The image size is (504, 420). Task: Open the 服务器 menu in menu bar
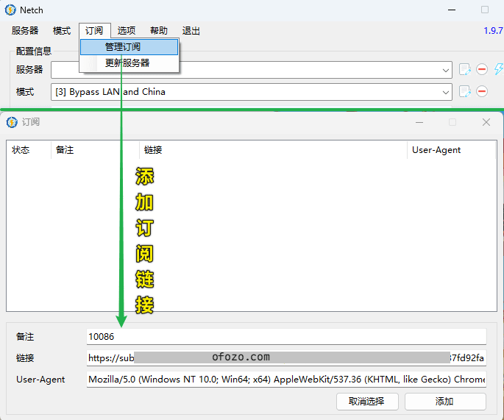(x=25, y=31)
